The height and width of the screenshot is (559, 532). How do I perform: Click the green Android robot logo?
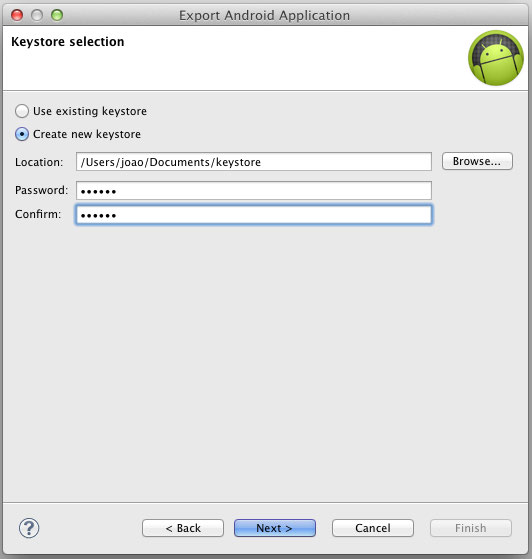pyautogui.click(x=496, y=58)
